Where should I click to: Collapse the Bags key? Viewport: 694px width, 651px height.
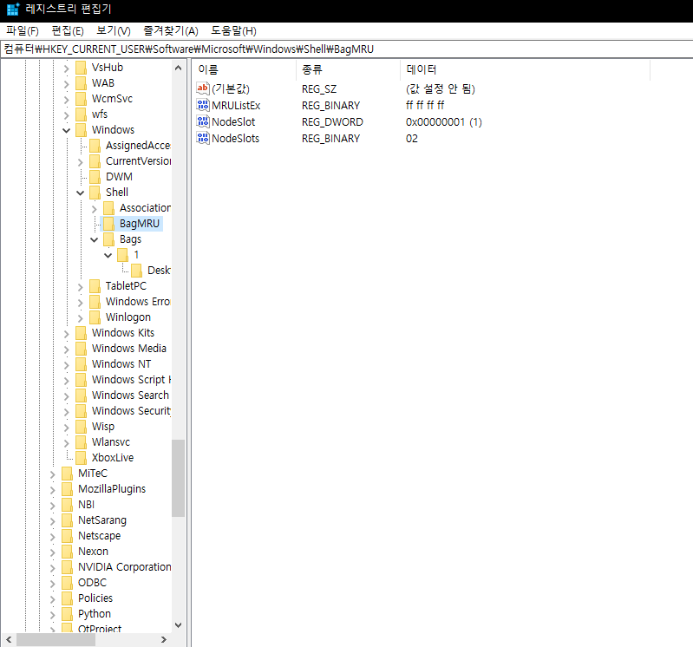coord(94,240)
